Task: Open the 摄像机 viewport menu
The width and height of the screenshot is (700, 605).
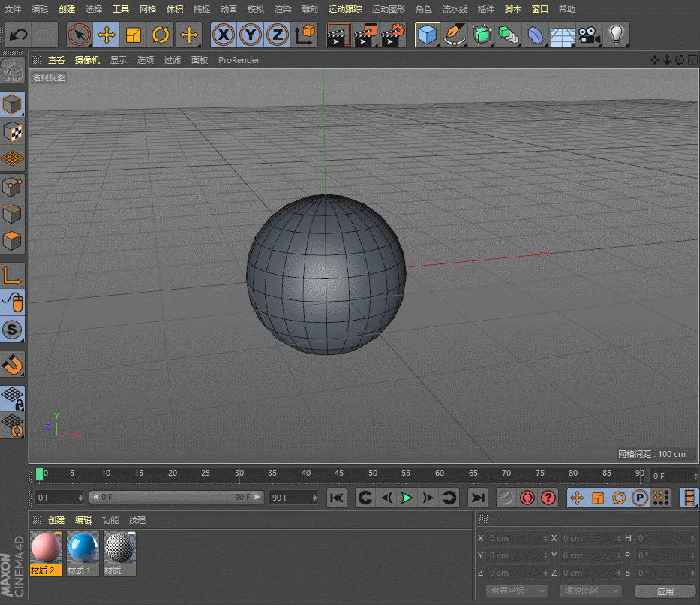Action: pyautogui.click(x=87, y=60)
